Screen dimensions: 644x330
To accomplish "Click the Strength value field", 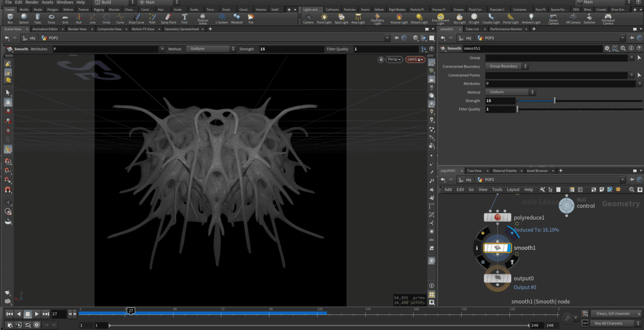I will 500,101.
